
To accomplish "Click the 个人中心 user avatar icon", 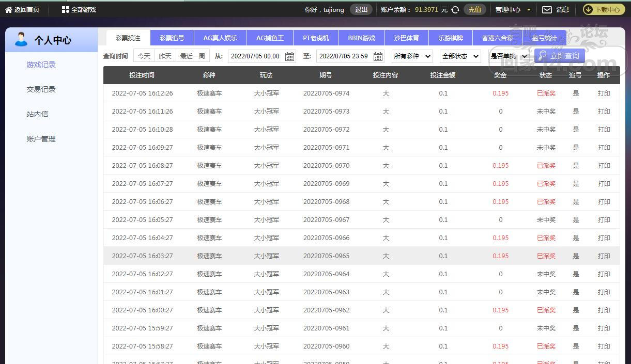I will click(21, 40).
